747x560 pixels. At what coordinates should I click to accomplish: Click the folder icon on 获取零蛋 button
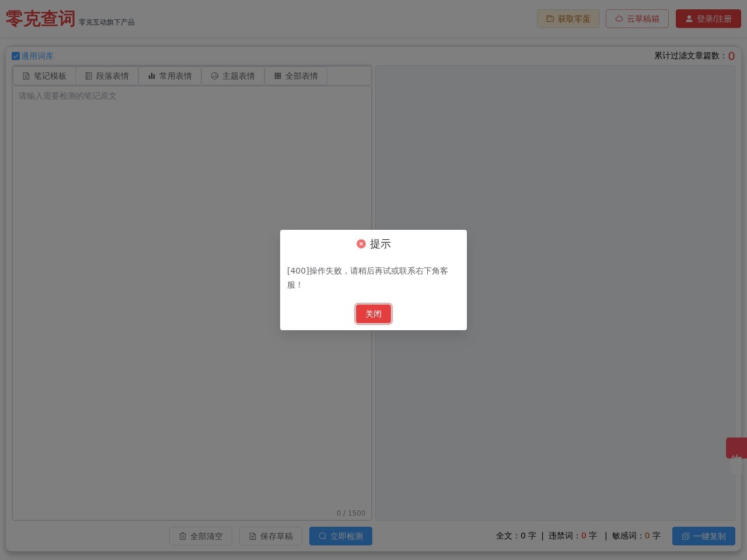550,19
